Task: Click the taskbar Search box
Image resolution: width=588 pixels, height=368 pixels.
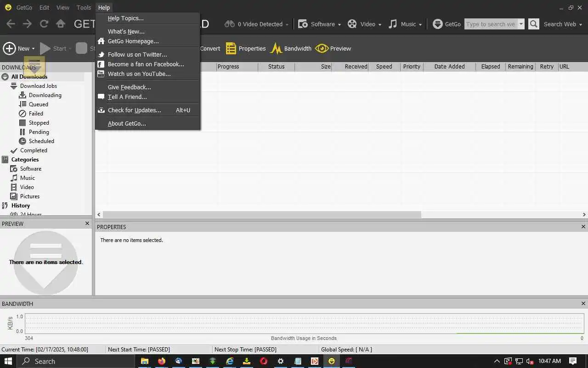Action: click(76, 361)
